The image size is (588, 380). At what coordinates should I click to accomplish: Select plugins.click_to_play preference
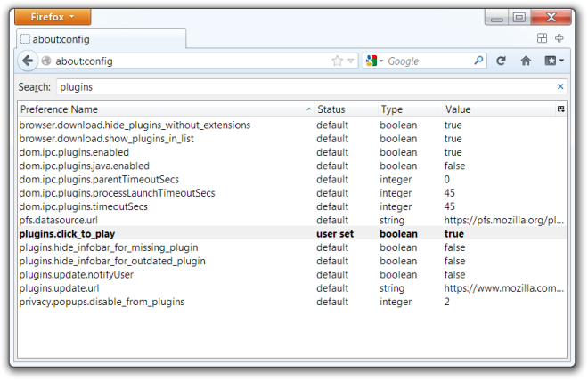pos(291,234)
